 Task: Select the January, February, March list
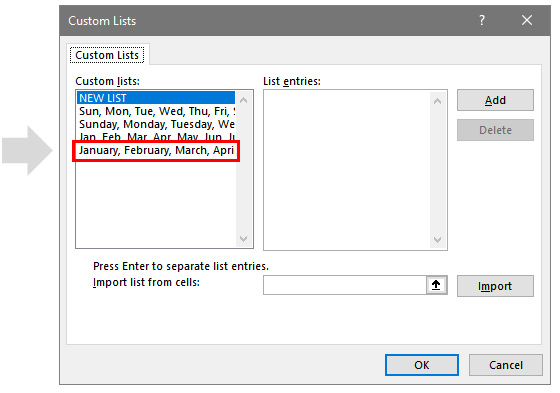pos(156,150)
